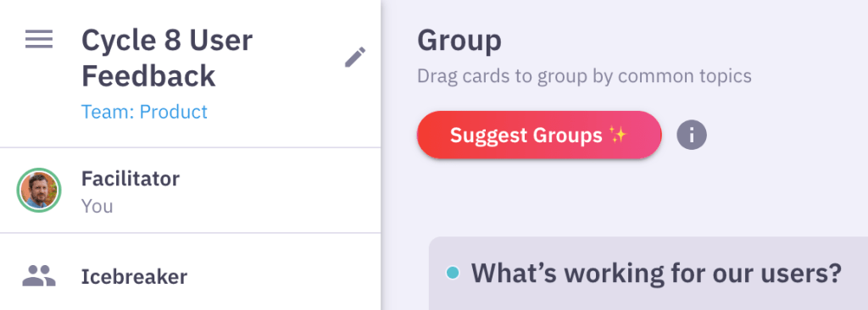
Task: Click the teal dot by What's working
Action: click(x=453, y=273)
